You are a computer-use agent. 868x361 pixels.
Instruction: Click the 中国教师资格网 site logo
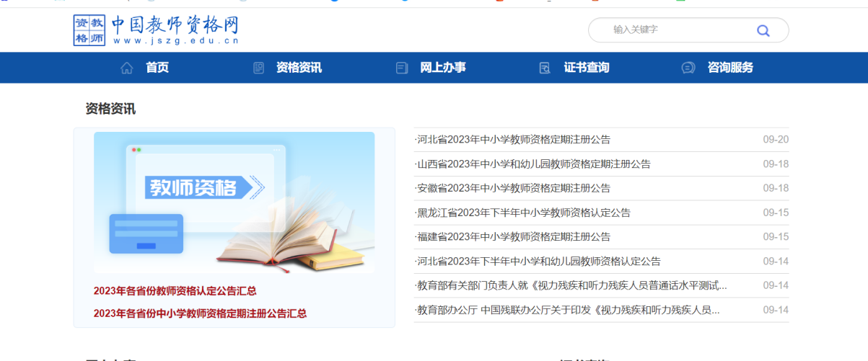[x=156, y=30]
